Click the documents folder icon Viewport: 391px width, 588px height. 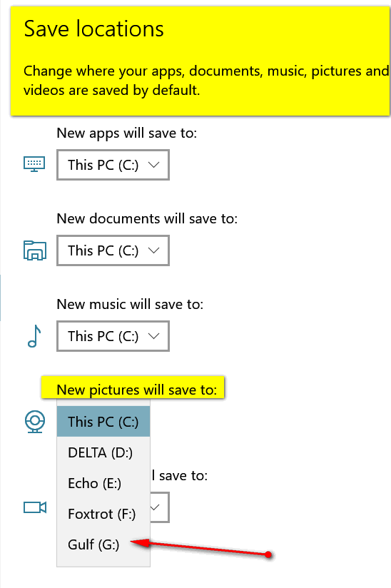click(34, 250)
